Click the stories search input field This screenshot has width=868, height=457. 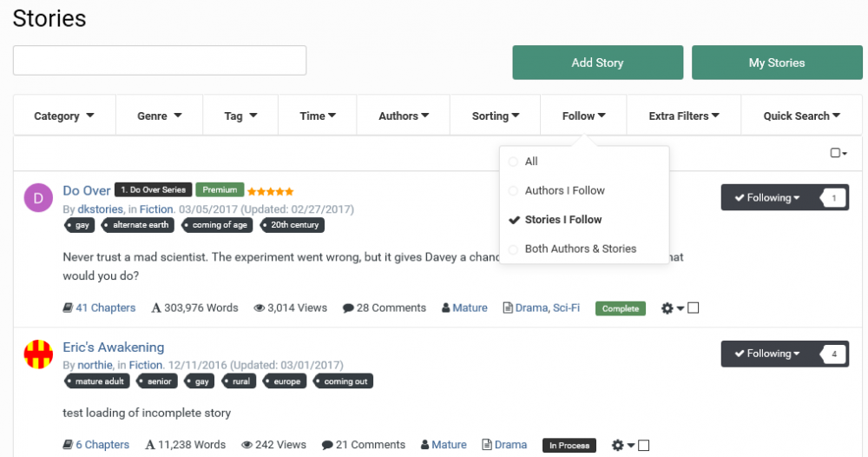point(160,60)
